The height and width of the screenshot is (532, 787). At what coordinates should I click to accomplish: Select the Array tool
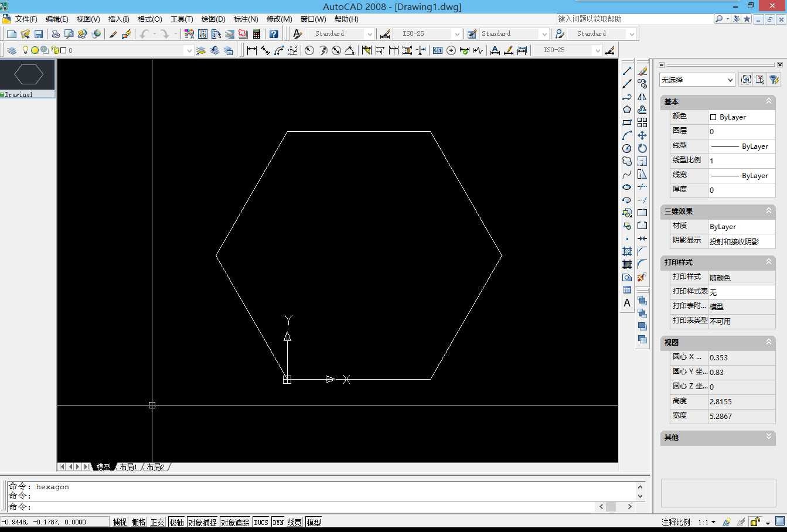click(642, 122)
